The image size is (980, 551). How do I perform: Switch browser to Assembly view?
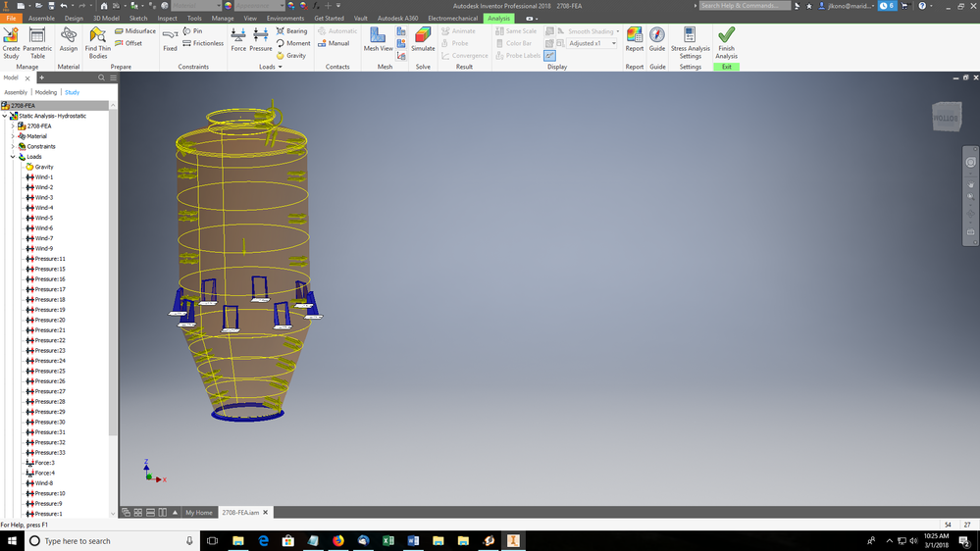(16, 92)
